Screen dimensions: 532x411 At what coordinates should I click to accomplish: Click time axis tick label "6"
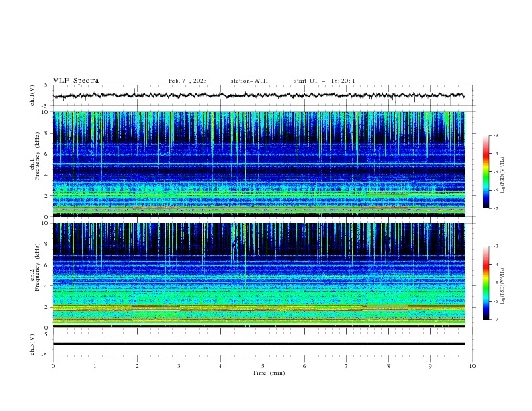(304, 366)
